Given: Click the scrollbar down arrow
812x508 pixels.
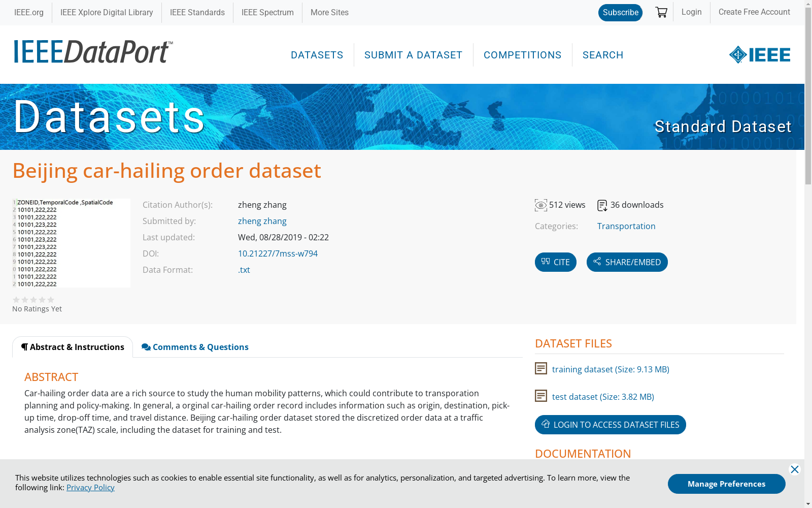Looking at the screenshot, I should (x=808, y=504).
